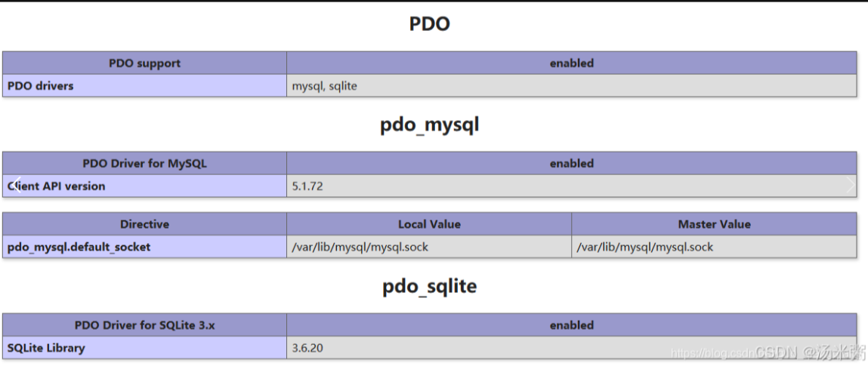Click the Master Value mysql.sock path
Screen dimensions: 868x366
(644, 247)
